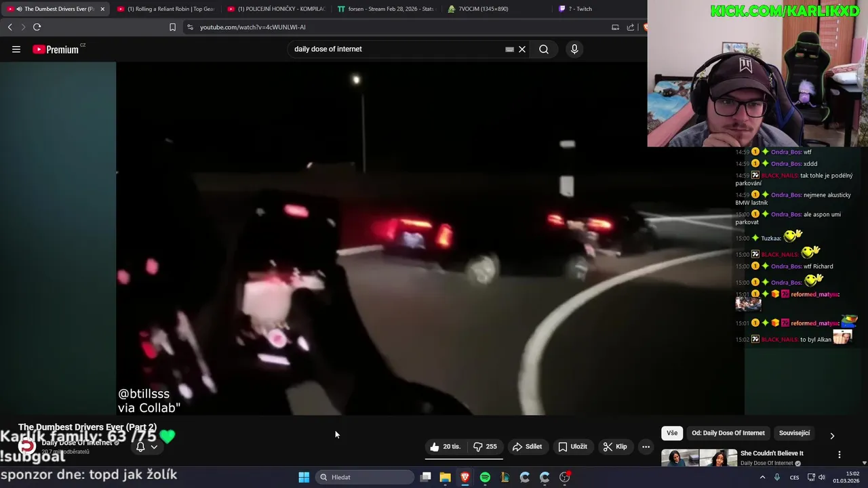Open She Couldn't Believe It thumbnail
868x488 pixels.
coord(699,458)
